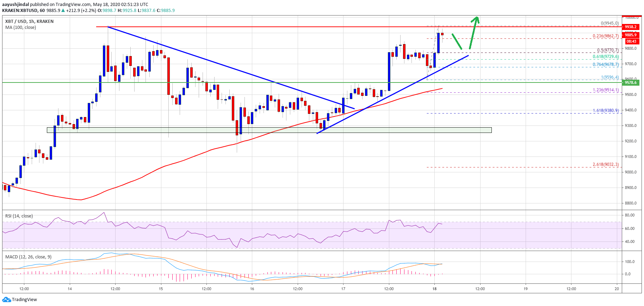The height and width of the screenshot is (306, 644).
Task: Click the RSI 80.00 axis tick
Action: click(630, 215)
